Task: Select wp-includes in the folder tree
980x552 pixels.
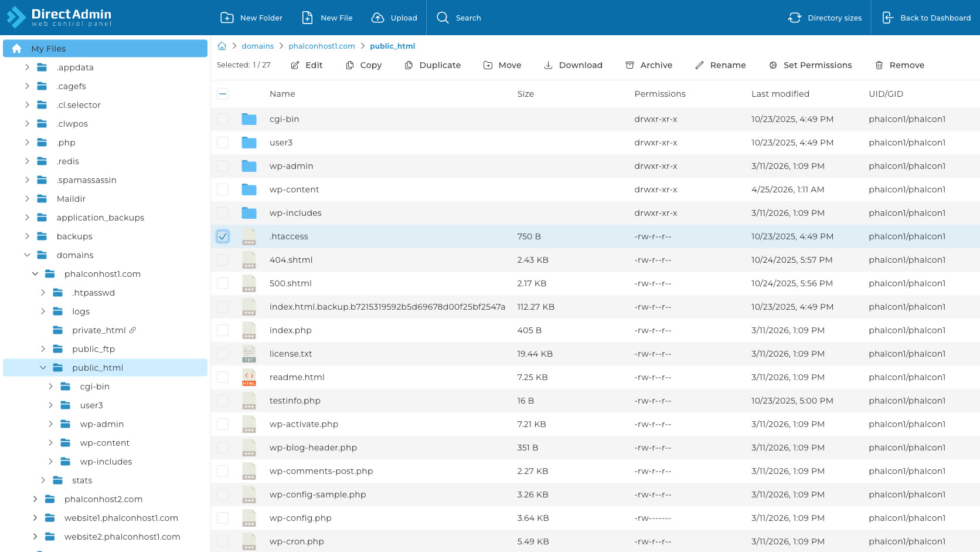Action: 106,462
